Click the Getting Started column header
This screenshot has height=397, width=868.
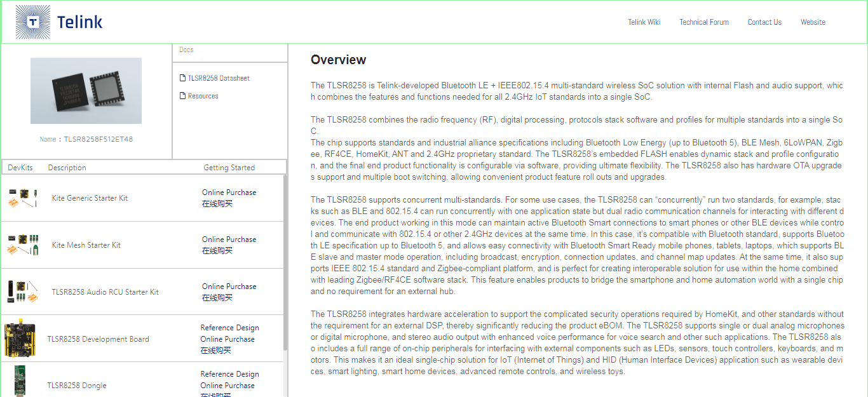pos(229,168)
